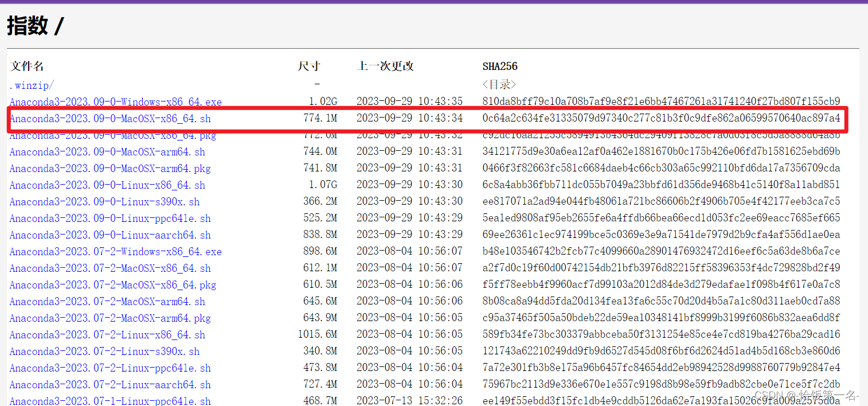Click the date 2023-09-29 10:43:35
The height and width of the screenshot is (406, 868).
pyautogui.click(x=409, y=101)
